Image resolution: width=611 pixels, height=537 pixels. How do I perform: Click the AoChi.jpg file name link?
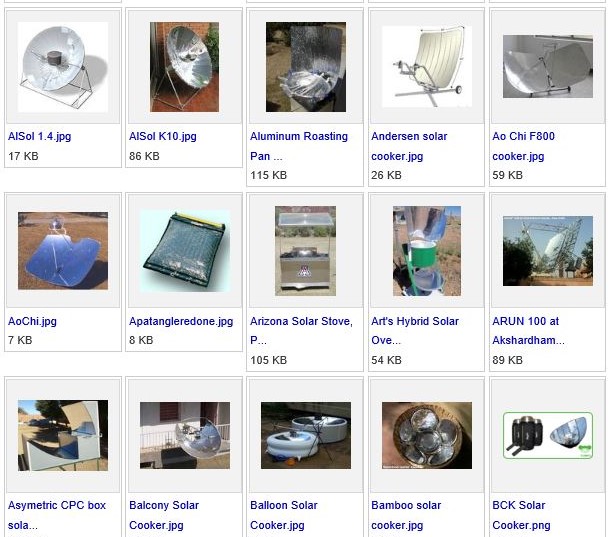click(x=32, y=321)
